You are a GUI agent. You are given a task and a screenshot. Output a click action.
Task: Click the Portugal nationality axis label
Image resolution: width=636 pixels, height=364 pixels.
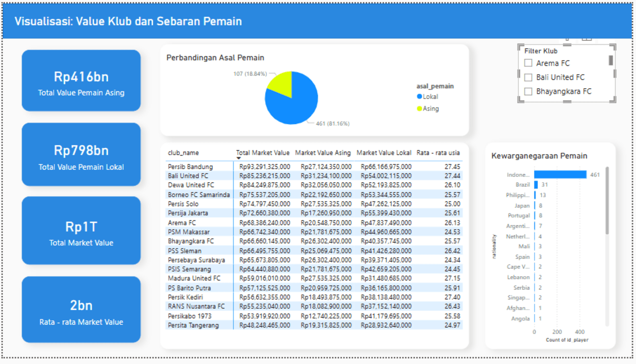click(519, 215)
